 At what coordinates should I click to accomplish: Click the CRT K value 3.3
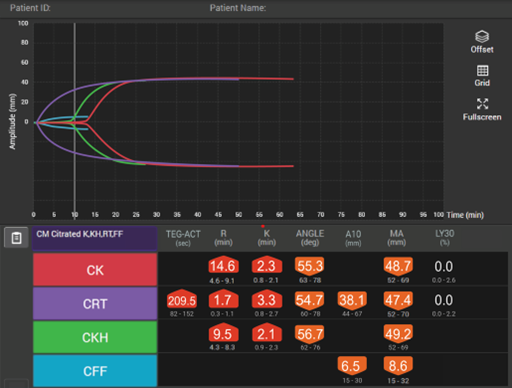coord(266,300)
